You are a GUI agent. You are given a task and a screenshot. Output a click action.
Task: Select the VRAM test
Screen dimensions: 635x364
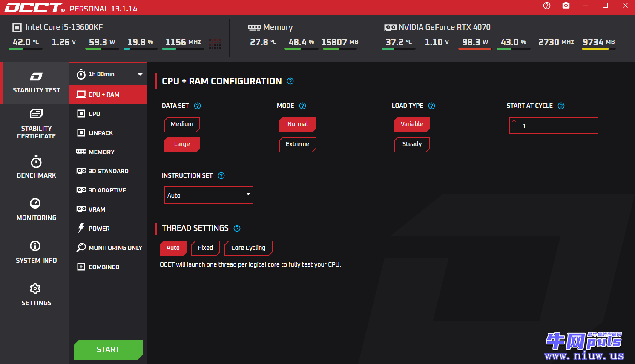click(108, 209)
